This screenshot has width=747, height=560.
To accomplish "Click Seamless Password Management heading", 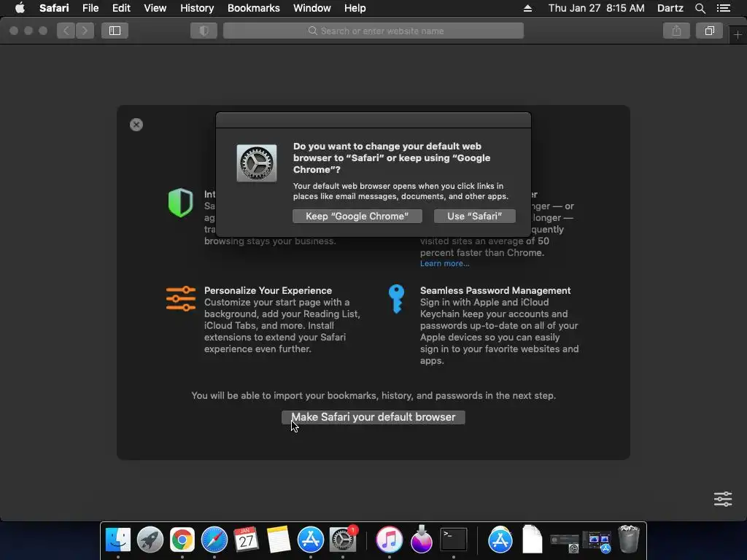I will [x=495, y=290].
